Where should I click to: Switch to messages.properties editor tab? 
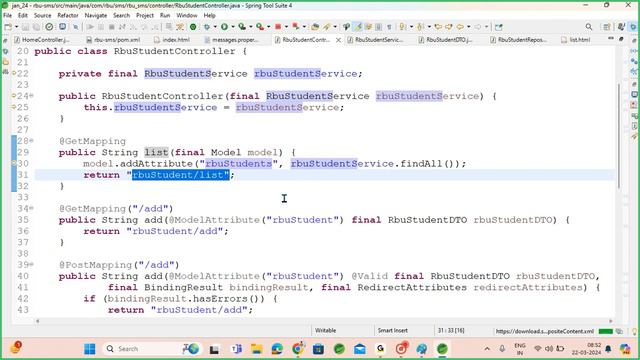pyautogui.click(x=231, y=40)
